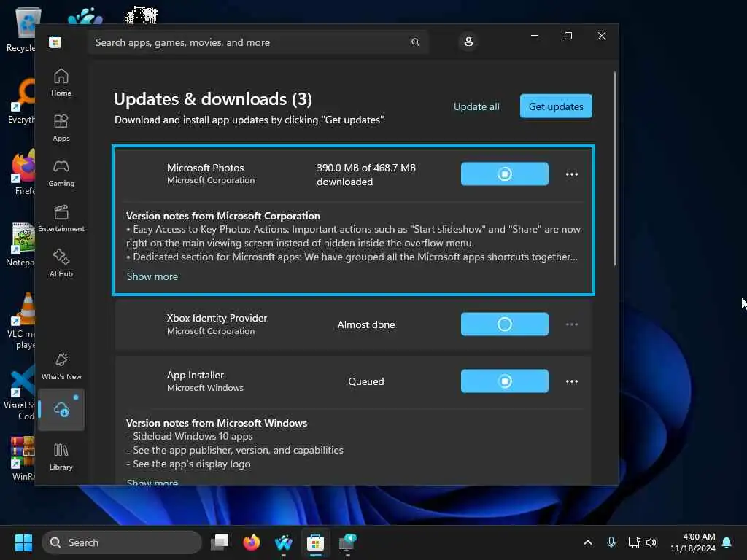Stop the Microsoft Photos download
The image size is (747, 560).
505,174
